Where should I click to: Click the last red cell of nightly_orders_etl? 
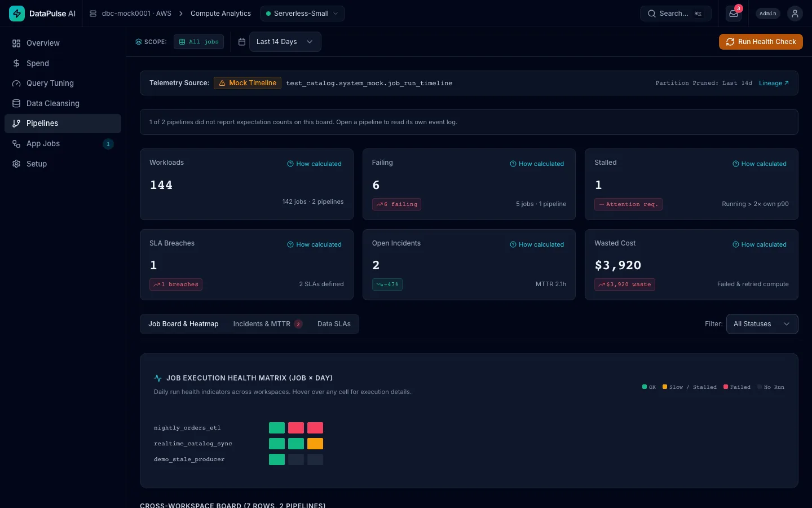315,428
